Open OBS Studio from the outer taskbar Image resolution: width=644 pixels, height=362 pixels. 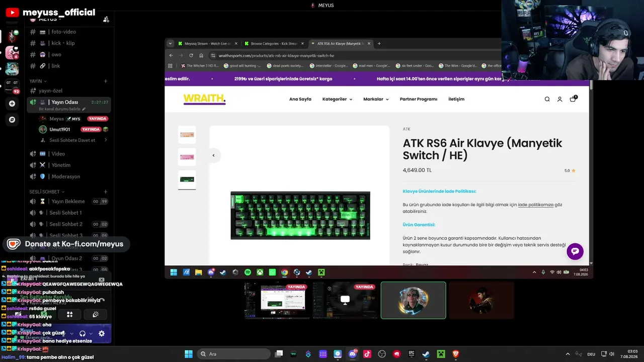click(382, 354)
